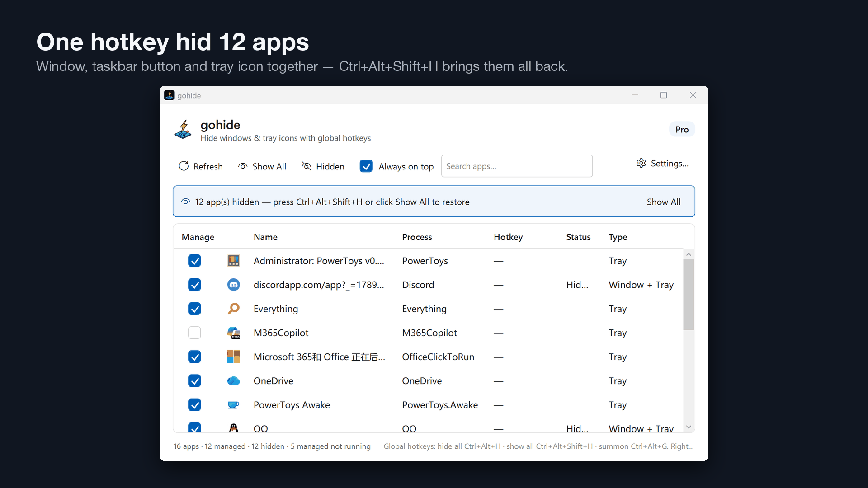Click the Everything magnifier icon
Image resolution: width=868 pixels, height=488 pixels.
[x=233, y=309]
